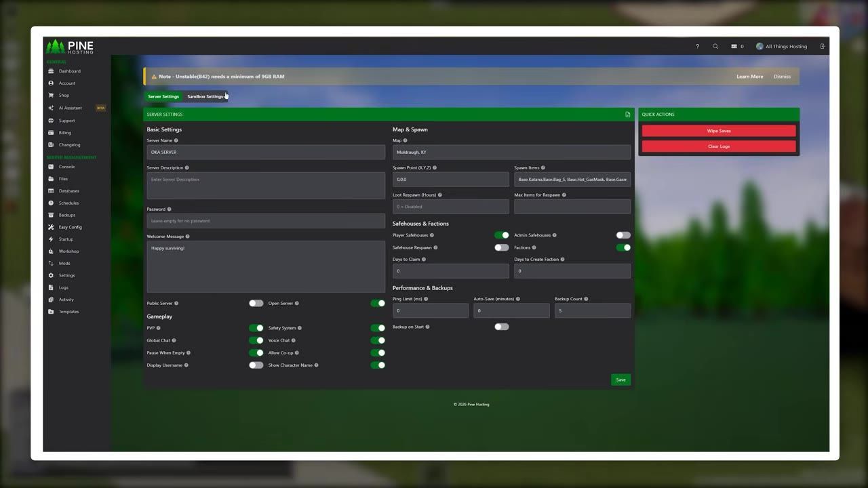Click into the Backup Count field

pyautogui.click(x=593, y=310)
